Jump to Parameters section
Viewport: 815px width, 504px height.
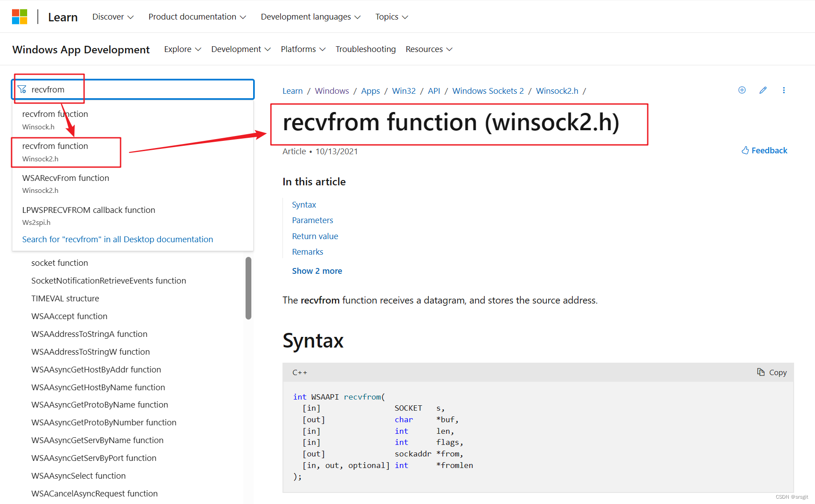click(312, 220)
